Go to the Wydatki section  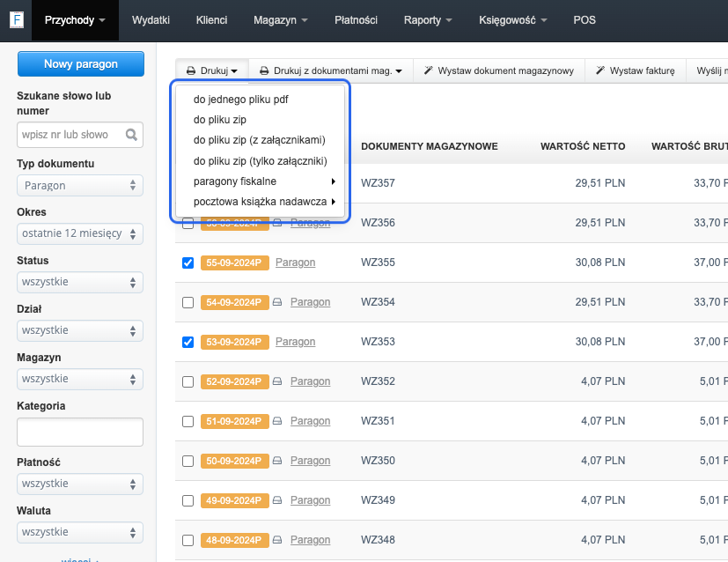(151, 20)
